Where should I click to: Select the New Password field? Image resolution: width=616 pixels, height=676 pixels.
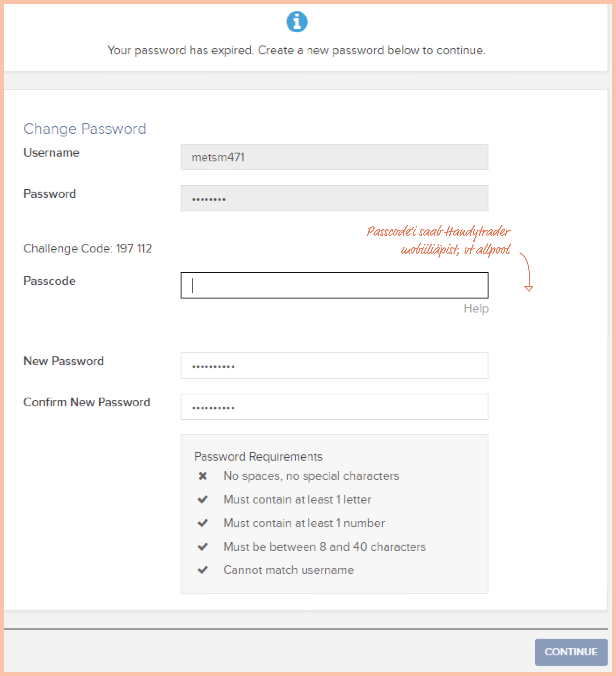coord(334,366)
